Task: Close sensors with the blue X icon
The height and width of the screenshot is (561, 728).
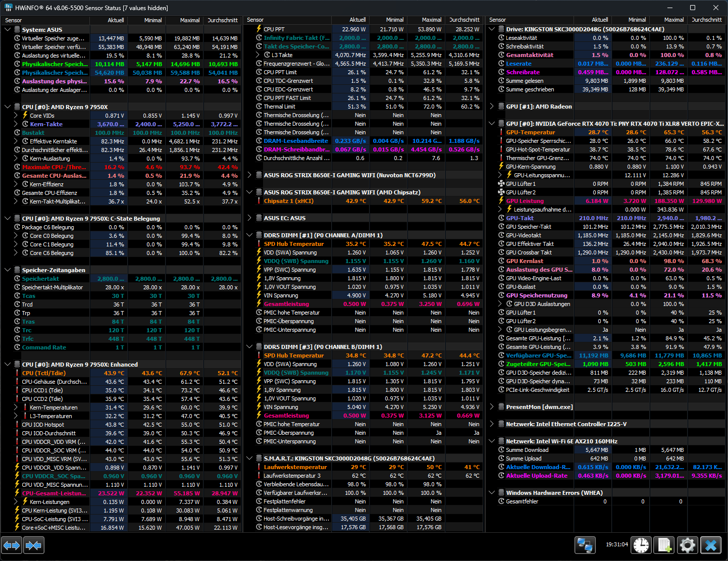Action: point(711,545)
